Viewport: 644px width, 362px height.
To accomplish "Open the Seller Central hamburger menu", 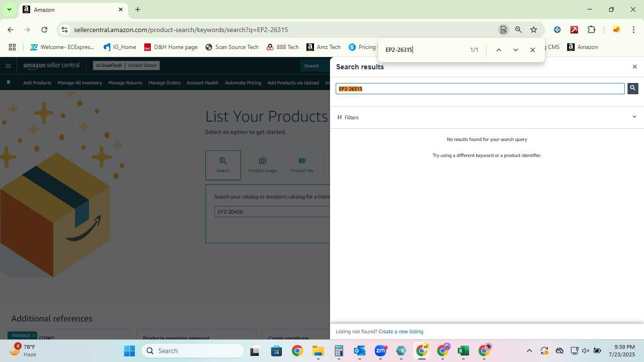I will pos(8,66).
